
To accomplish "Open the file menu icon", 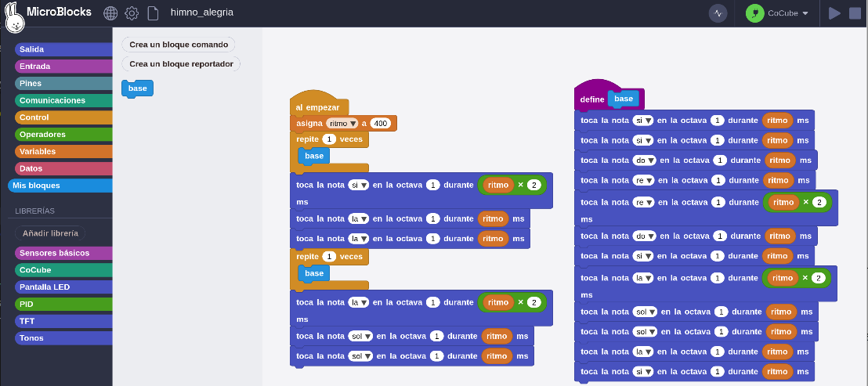I will (153, 13).
